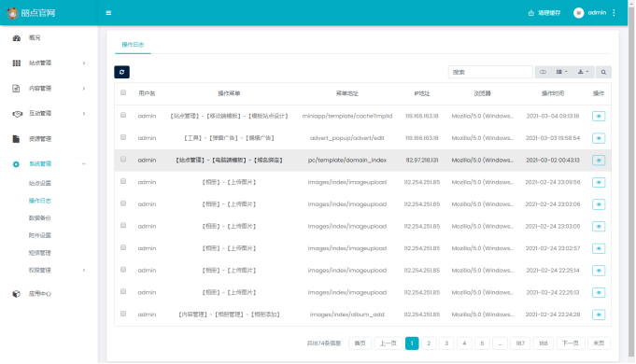This screenshot has height=364, width=636.
Task: Click the eye icon for 2021-02-24 23:03:05
Action: click(x=599, y=227)
